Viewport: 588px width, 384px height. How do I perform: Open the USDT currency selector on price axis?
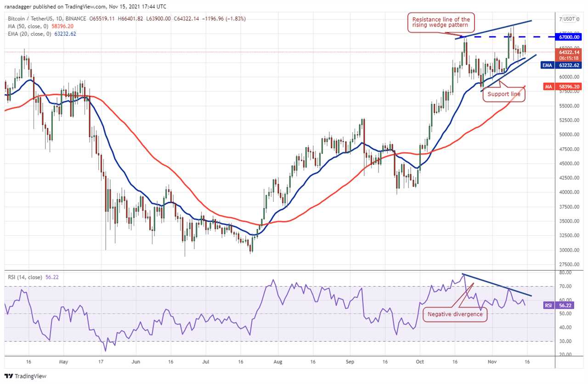(570, 19)
